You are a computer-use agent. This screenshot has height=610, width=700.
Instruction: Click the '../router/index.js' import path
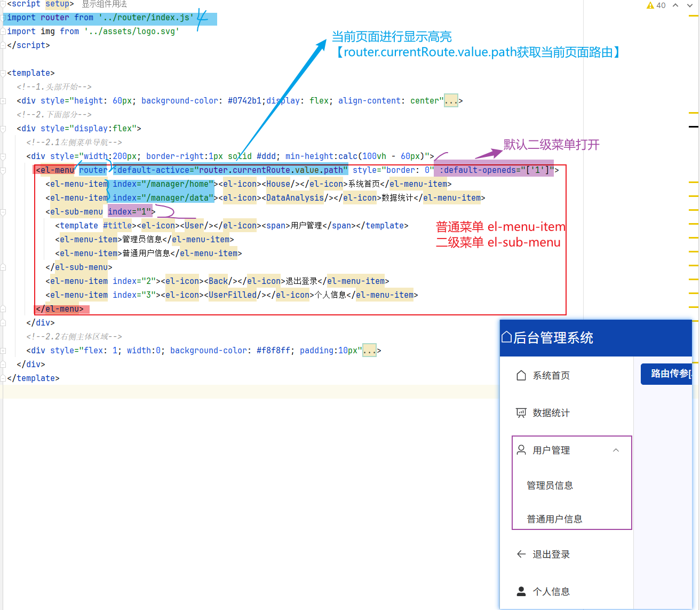click(x=146, y=18)
